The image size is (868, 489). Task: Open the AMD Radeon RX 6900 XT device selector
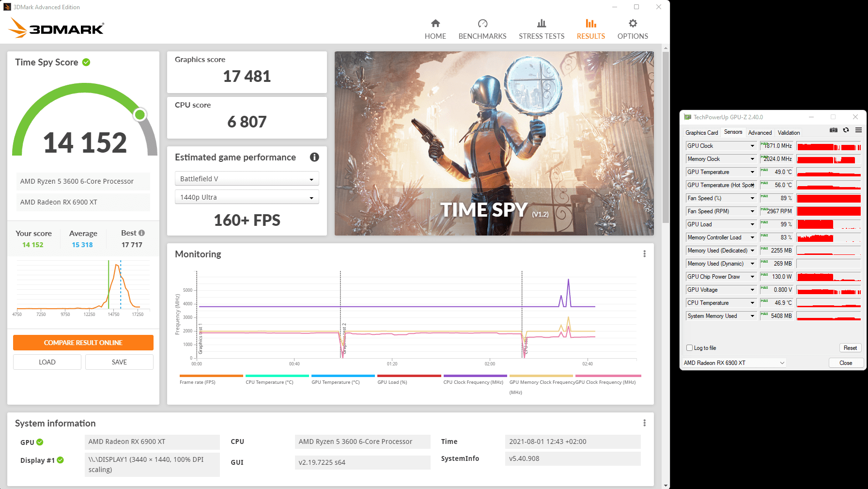733,363
